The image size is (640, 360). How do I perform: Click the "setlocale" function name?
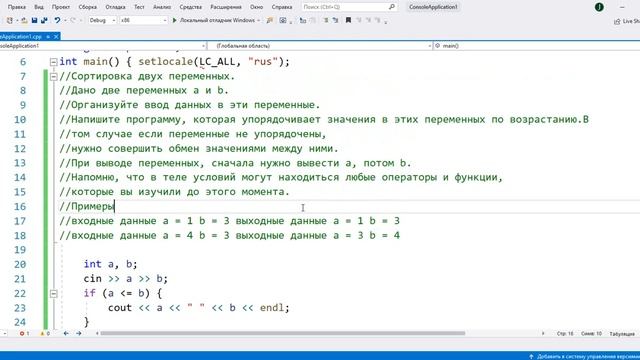click(166, 62)
